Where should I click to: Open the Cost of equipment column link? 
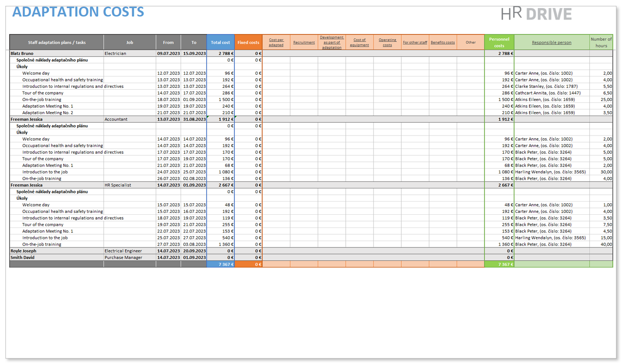[x=359, y=41]
